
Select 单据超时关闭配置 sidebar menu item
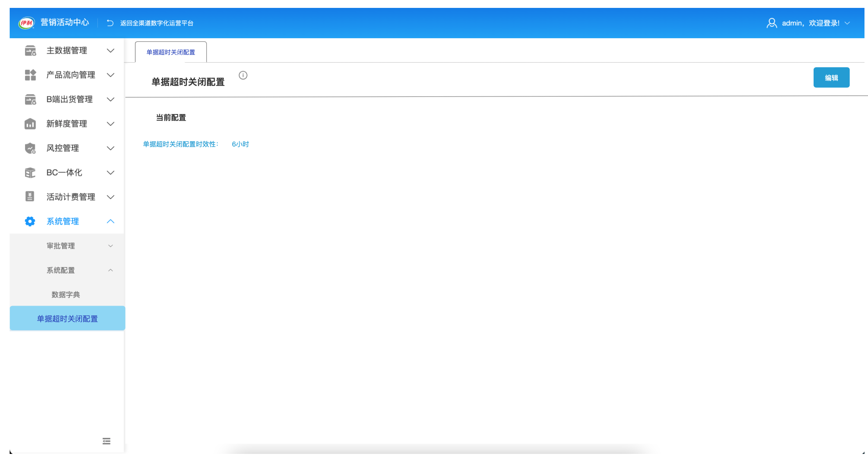[x=68, y=318]
